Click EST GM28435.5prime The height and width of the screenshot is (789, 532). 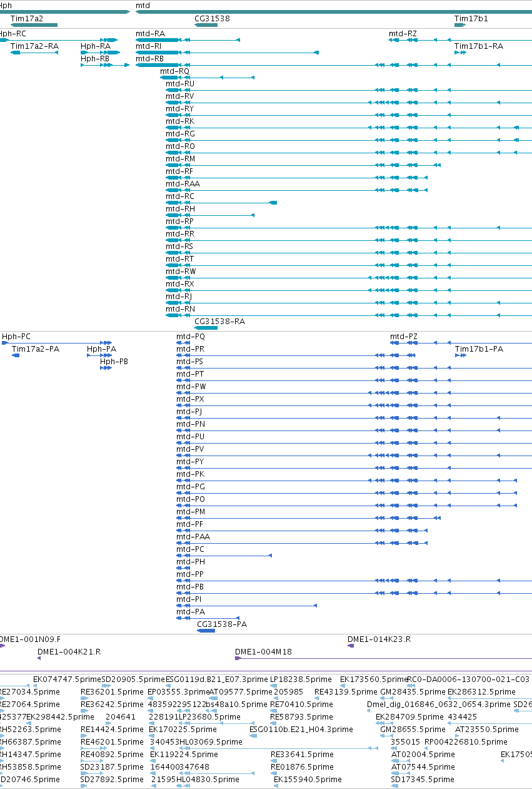pyautogui.click(x=413, y=692)
